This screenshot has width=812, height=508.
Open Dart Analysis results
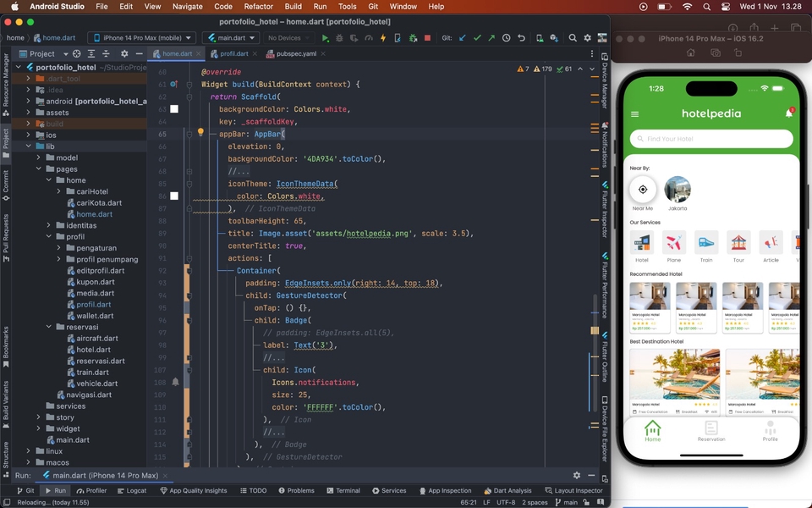click(508, 489)
